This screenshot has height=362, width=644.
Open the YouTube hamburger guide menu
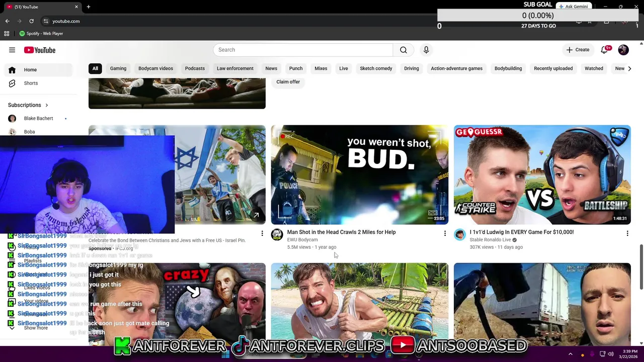point(12,50)
